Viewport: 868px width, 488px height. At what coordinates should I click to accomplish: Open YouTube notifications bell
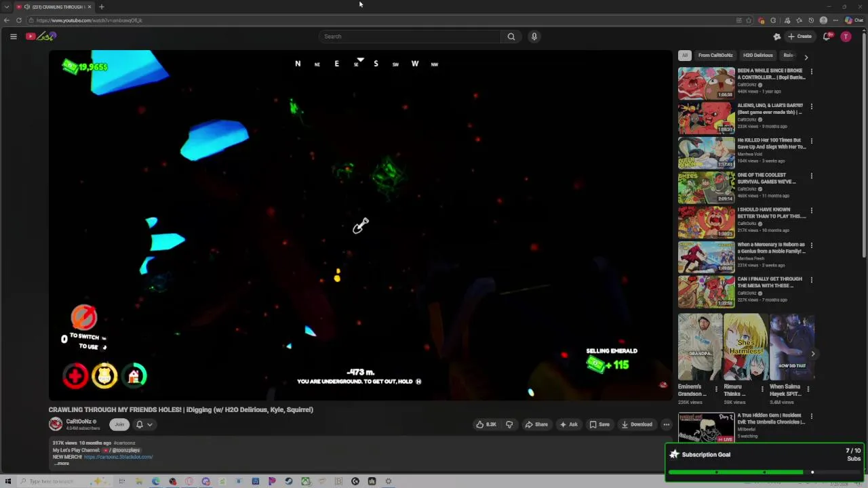(827, 37)
